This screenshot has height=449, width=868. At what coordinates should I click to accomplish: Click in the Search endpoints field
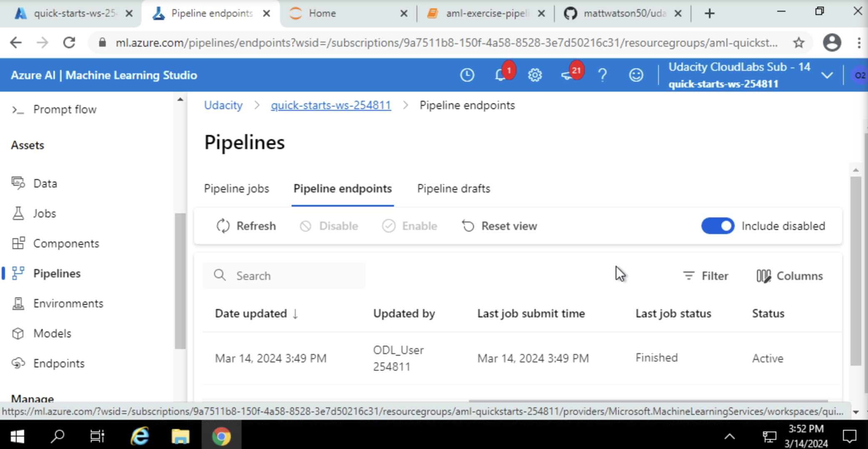[284, 275]
